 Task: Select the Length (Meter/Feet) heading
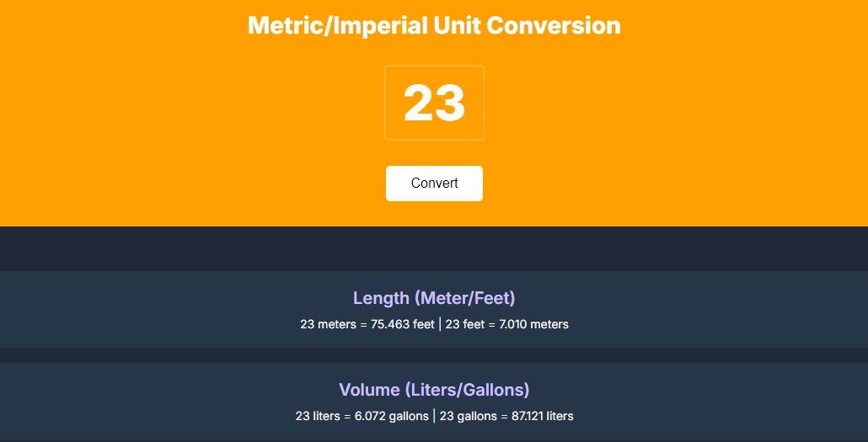coord(434,298)
